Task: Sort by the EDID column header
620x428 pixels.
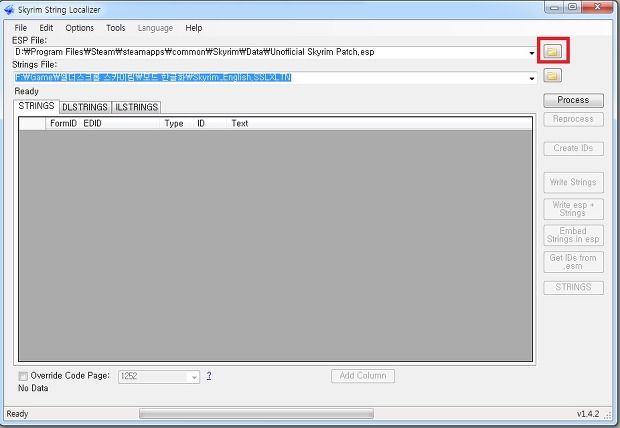Action: pyautogui.click(x=121, y=123)
